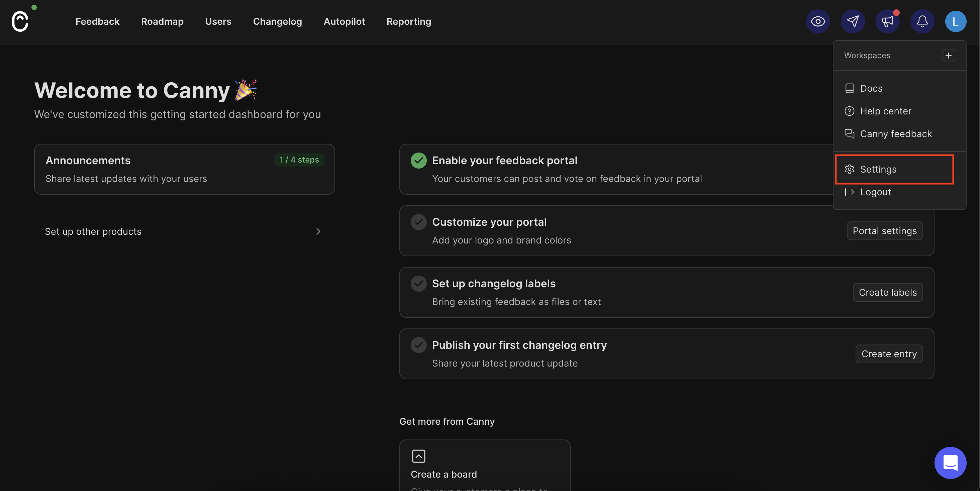The width and height of the screenshot is (980, 491).
Task: Click the check beside Publish your first changelog entry
Action: [419, 345]
